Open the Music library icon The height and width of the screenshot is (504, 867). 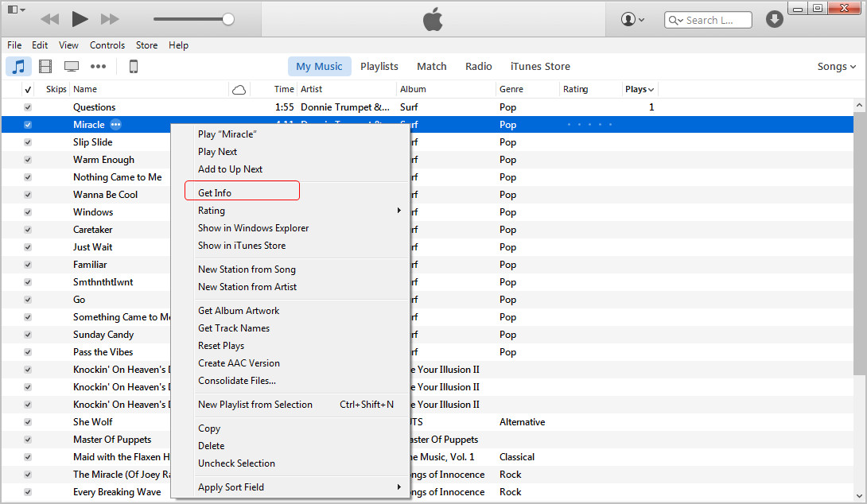pyautogui.click(x=19, y=66)
